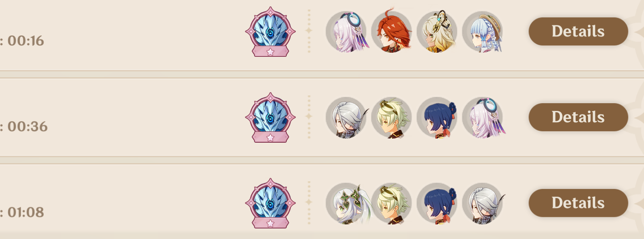Select pink-haired avatar in the 00:36 row
This screenshot has width=644, height=239.
pyautogui.click(x=483, y=118)
